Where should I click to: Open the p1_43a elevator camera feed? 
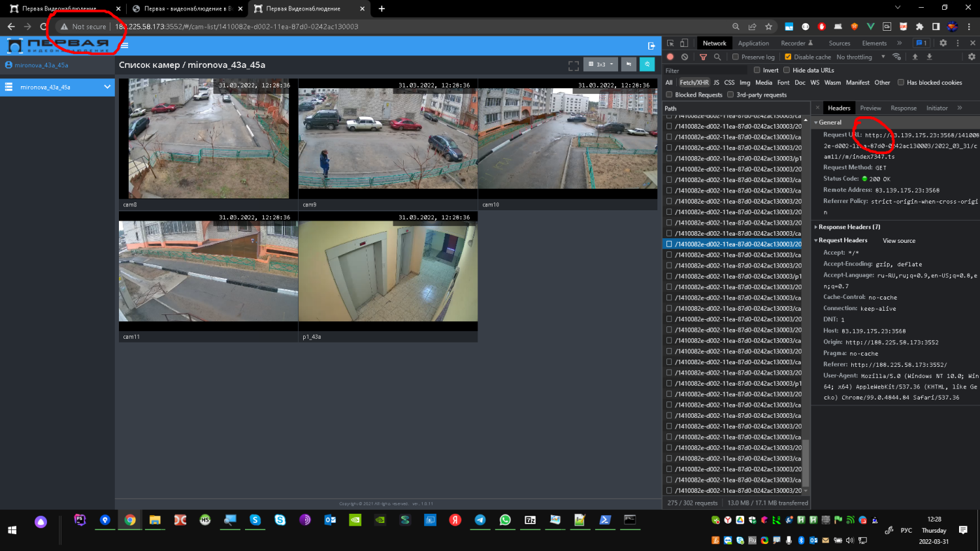[388, 271]
